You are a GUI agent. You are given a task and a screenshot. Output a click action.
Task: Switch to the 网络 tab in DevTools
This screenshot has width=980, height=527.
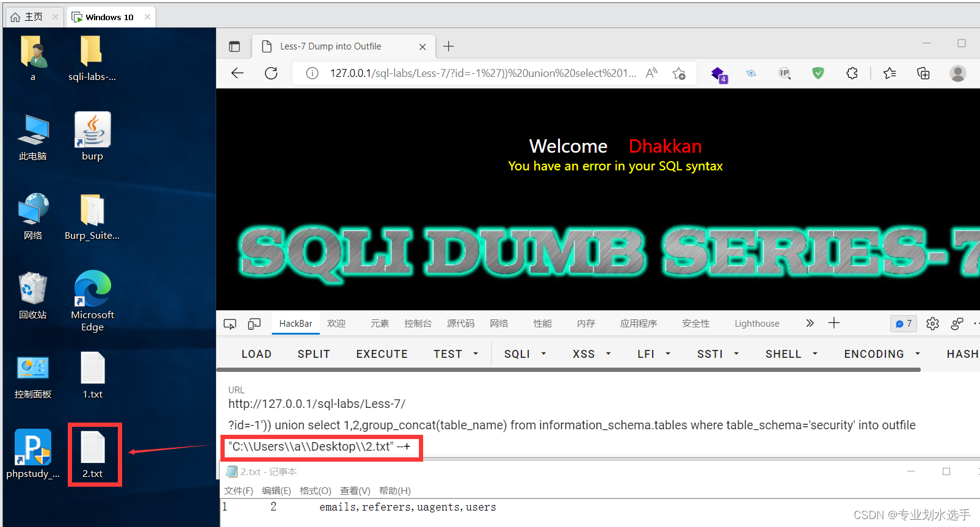pyautogui.click(x=499, y=324)
